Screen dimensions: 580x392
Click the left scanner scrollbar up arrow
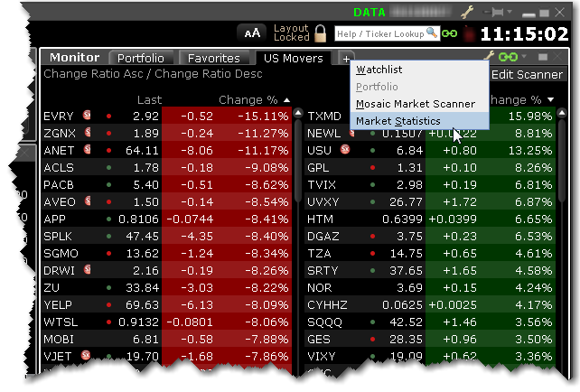(x=299, y=115)
